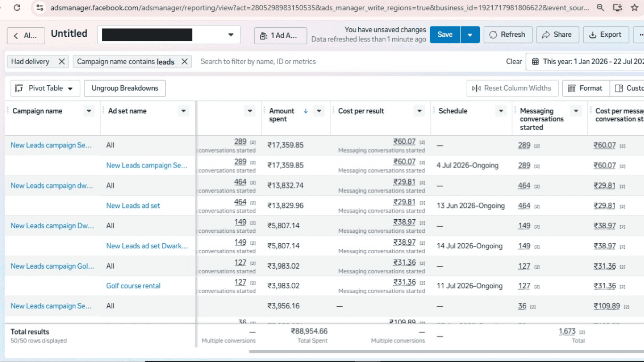Open 'Golf course rental' ad set link
644x362 pixels.
[x=133, y=286]
